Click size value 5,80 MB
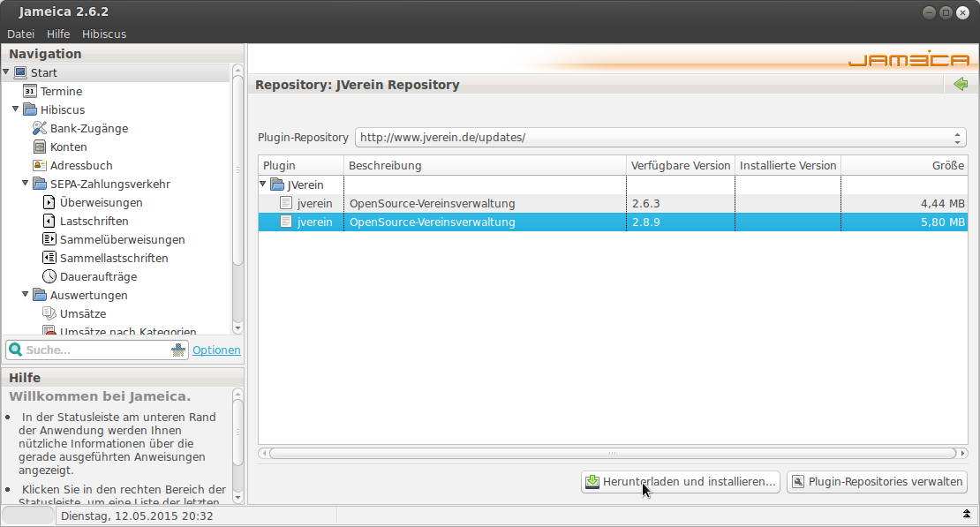This screenshot has height=527, width=980. tap(943, 222)
